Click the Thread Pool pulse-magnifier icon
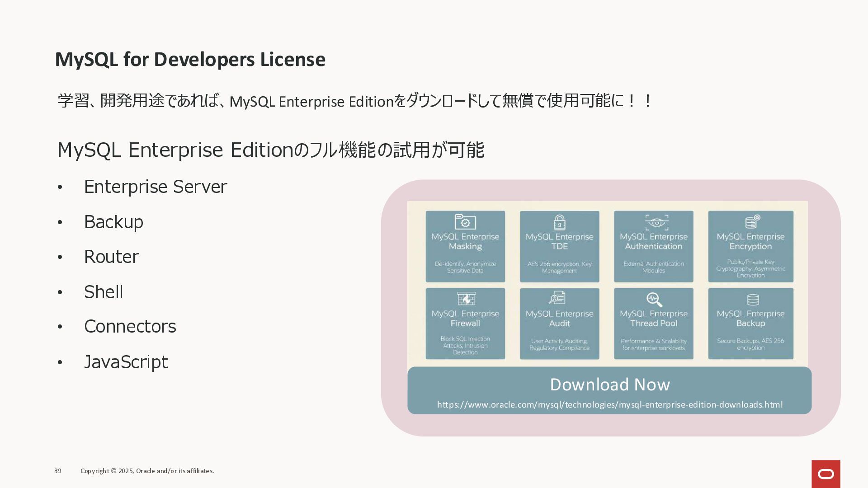868x488 pixels. pyautogui.click(x=654, y=299)
